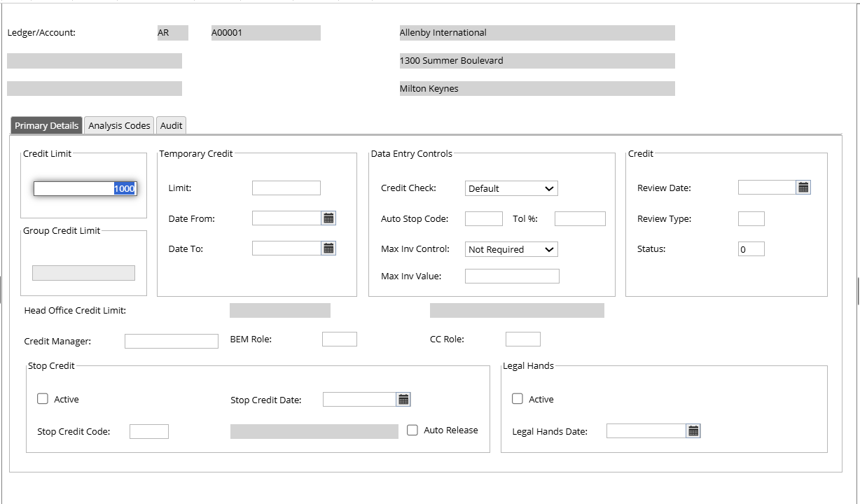Image resolution: width=860 pixels, height=504 pixels.
Task: Open the Credit Check dropdown
Action: (x=511, y=188)
